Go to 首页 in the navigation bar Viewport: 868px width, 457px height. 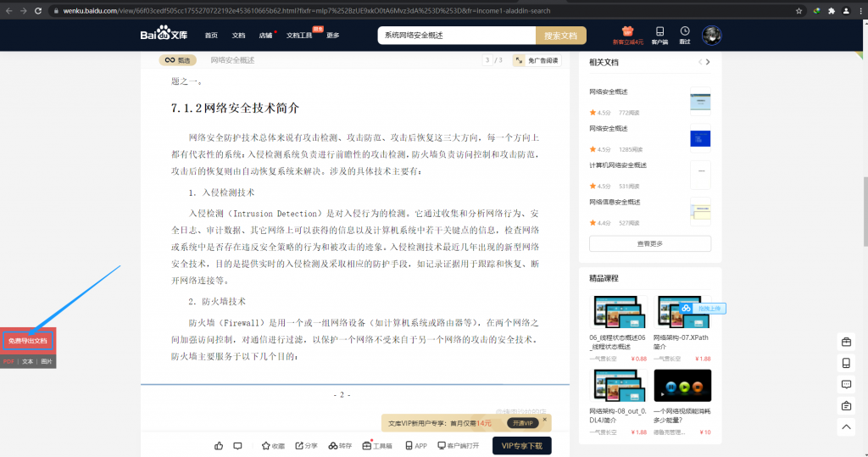tap(211, 36)
